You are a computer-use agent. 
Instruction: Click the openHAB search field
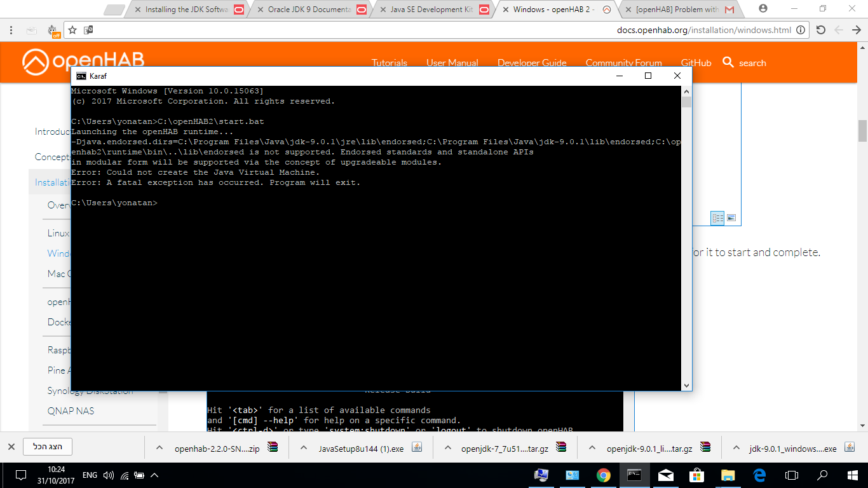(752, 63)
